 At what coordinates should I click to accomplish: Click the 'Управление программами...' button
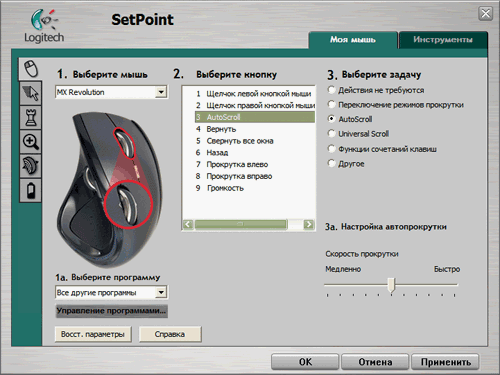111,311
